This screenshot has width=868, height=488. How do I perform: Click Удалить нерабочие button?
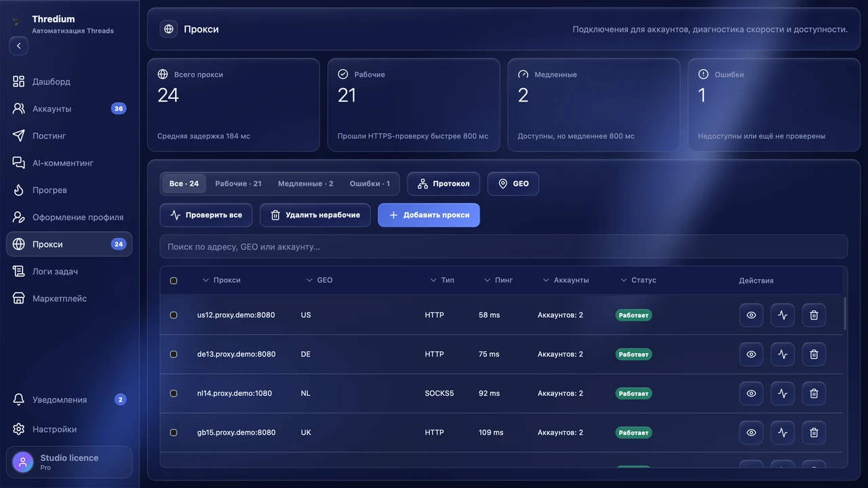tap(315, 215)
